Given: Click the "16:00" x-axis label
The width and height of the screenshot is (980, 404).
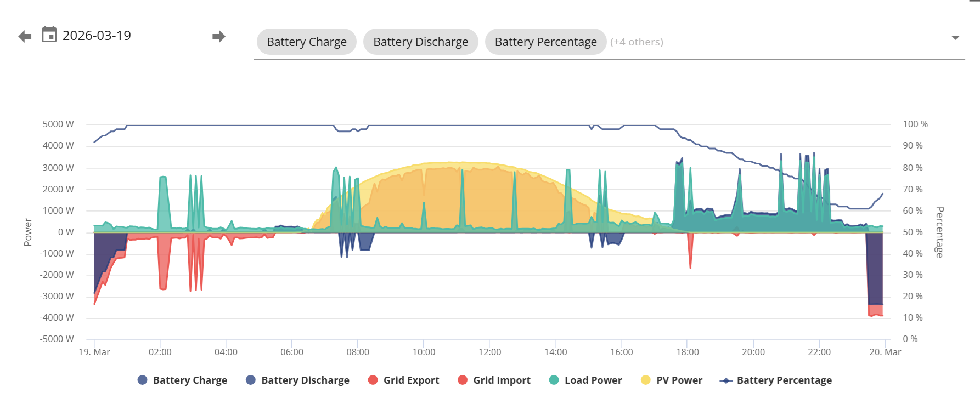Looking at the screenshot, I should coord(622,352).
